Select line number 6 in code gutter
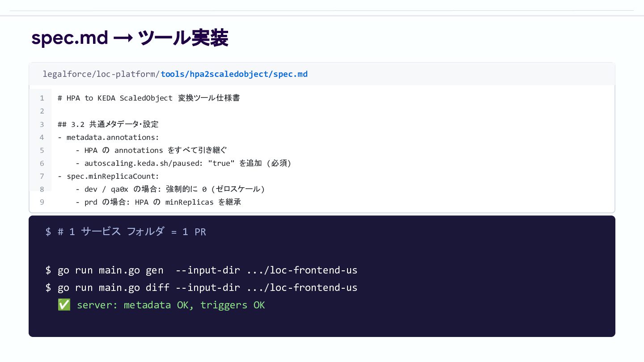Viewport: 644px width, 362px height. click(x=42, y=163)
